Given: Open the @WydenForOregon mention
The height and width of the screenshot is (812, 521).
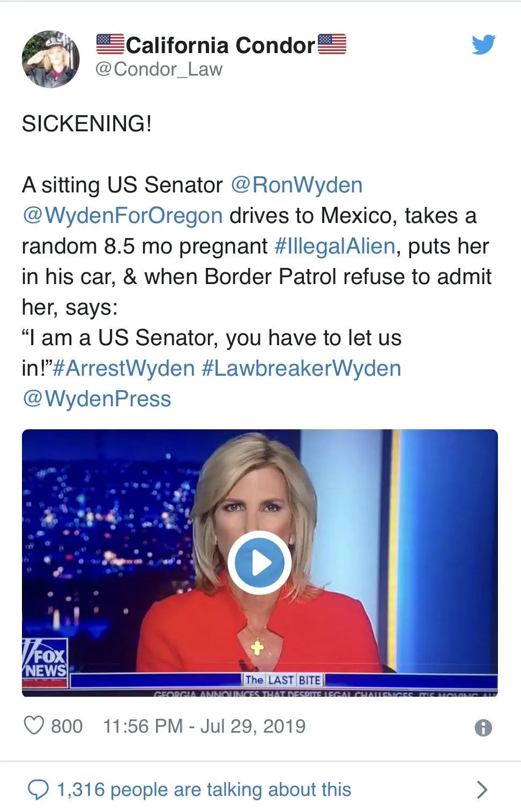Looking at the screenshot, I should pos(122,215).
